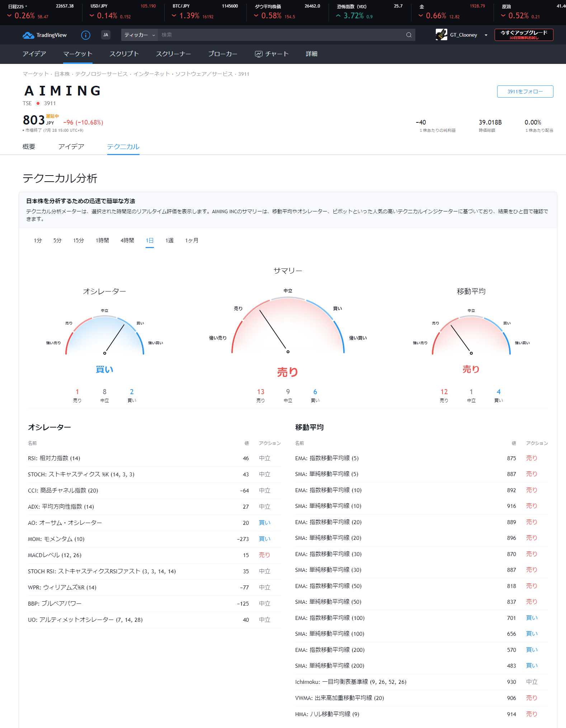Click the AO: オーサム・オシレーター row

(x=154, y=523)
